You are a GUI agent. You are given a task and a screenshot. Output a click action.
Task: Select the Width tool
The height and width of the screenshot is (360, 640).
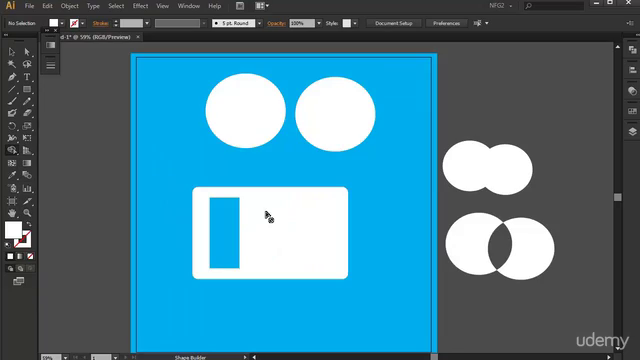point(12,138)
